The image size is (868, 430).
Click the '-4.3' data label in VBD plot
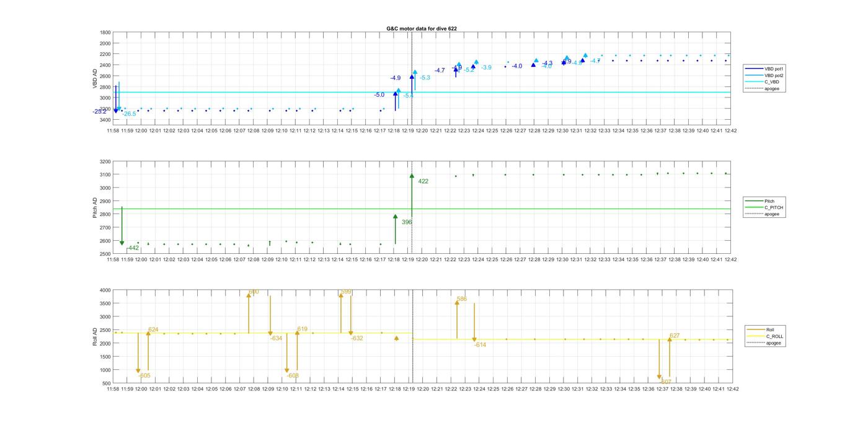pos(547,63)
